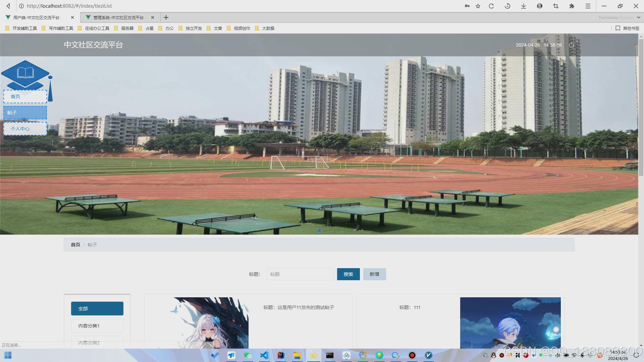Click the 新增 button
Image resolution: width=644 pixels, height=362 pixels.
tap(374, 274)
